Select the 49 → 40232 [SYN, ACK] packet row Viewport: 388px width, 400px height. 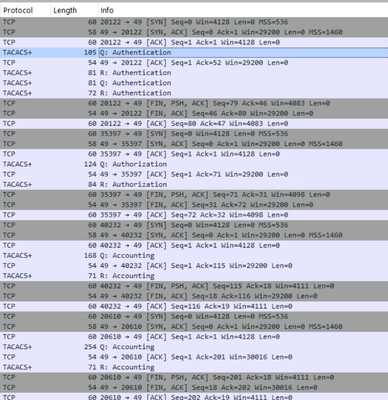click(x=194, y=235)
